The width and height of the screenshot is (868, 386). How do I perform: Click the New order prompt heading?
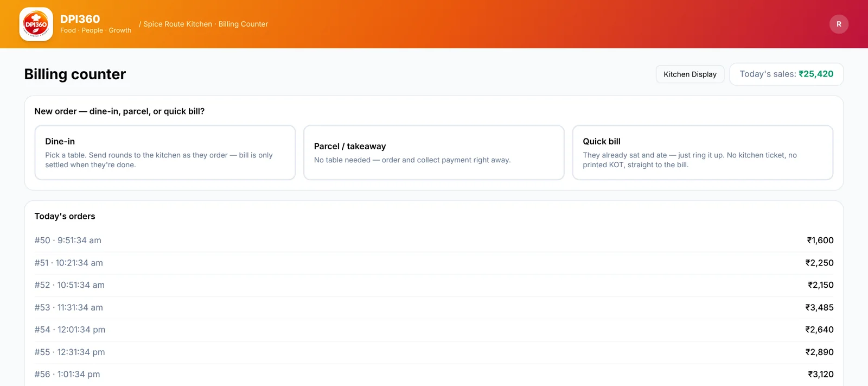[119, 111]
